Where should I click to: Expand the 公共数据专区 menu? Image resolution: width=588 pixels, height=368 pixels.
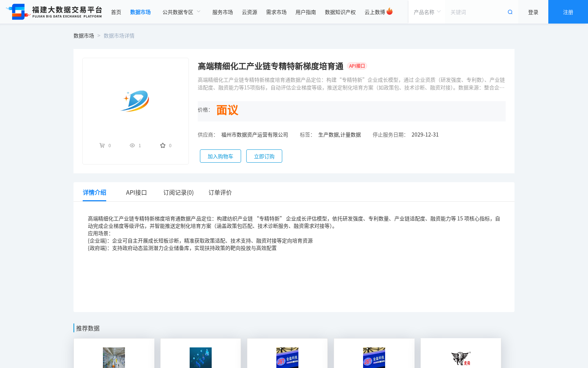pyautogui.click(x=182, y=12)
